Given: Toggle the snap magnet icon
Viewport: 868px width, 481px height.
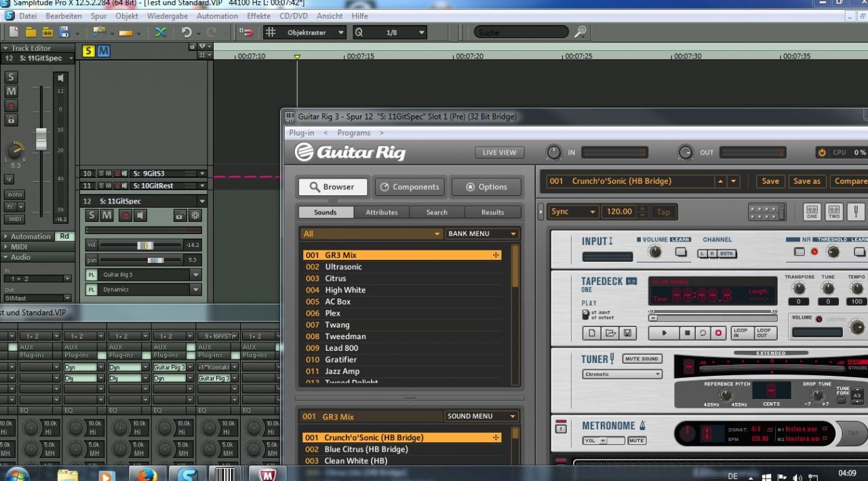Looking at the screenshot, I should [x=245, y=32].
